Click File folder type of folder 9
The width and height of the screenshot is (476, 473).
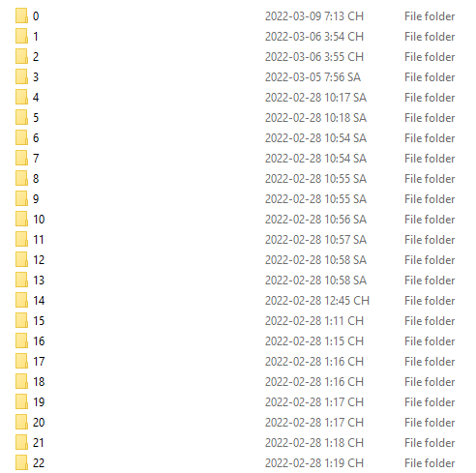(430, 199)
